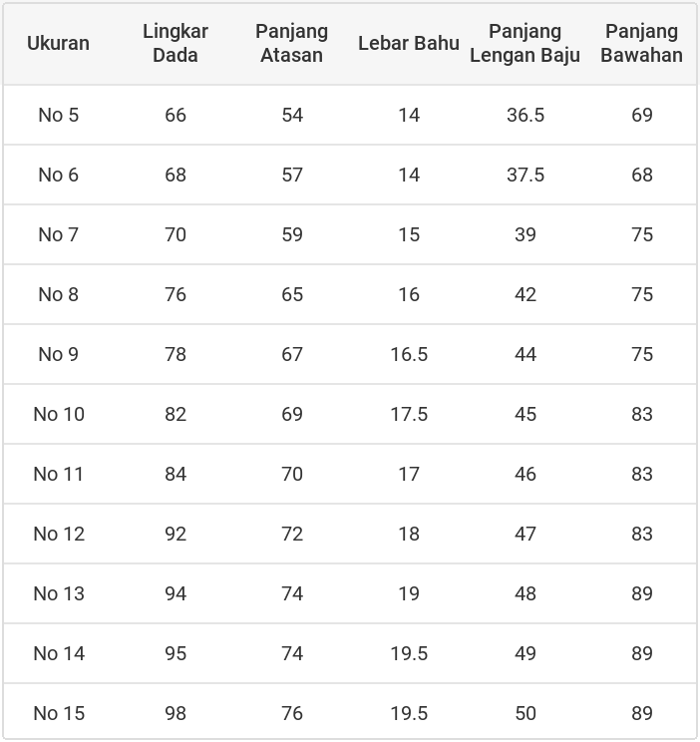Select the Panjang Lengan Baju header

pos(525,43)
